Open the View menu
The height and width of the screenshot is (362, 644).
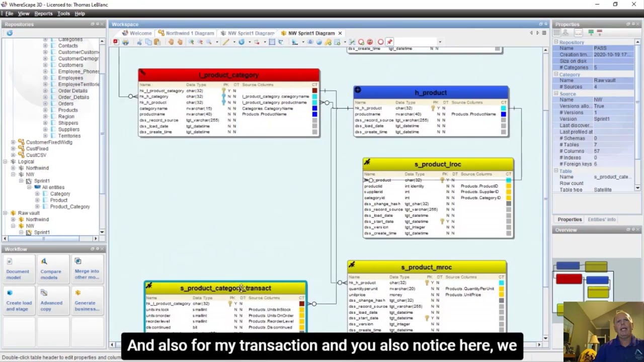[x=24, y=14]
